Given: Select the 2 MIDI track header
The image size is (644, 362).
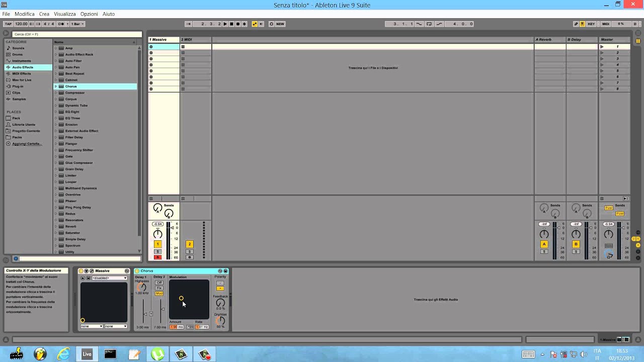Looking at the screenshot, I should (x=196, y=39).
